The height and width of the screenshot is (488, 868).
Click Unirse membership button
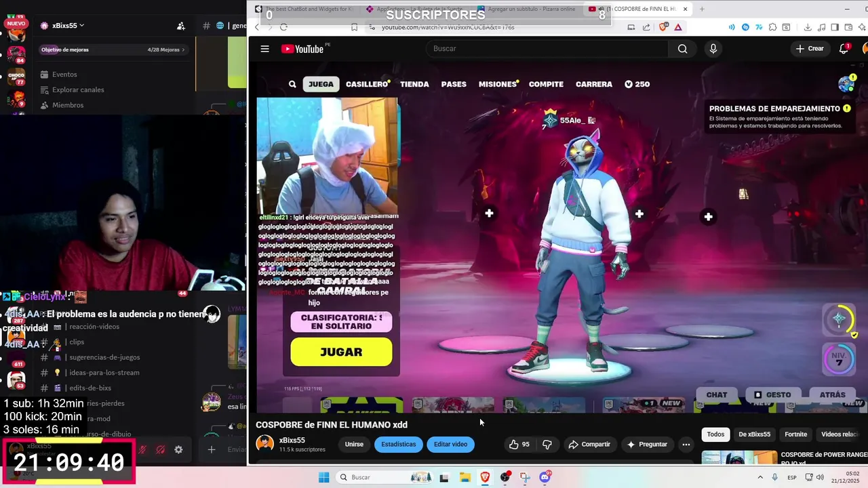pyautogui.click(x=354, y=445)
